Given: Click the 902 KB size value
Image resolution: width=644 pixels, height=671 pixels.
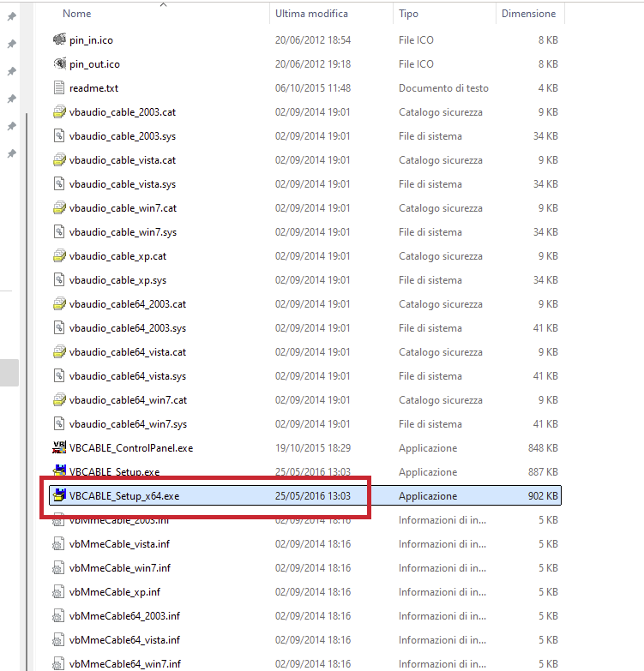Looking at the screenshot, I should coord(543,495).
